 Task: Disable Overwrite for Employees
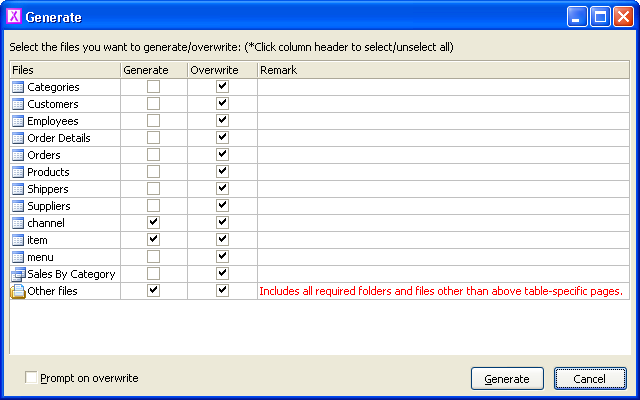pyautogui.click(x=222, y=121)
